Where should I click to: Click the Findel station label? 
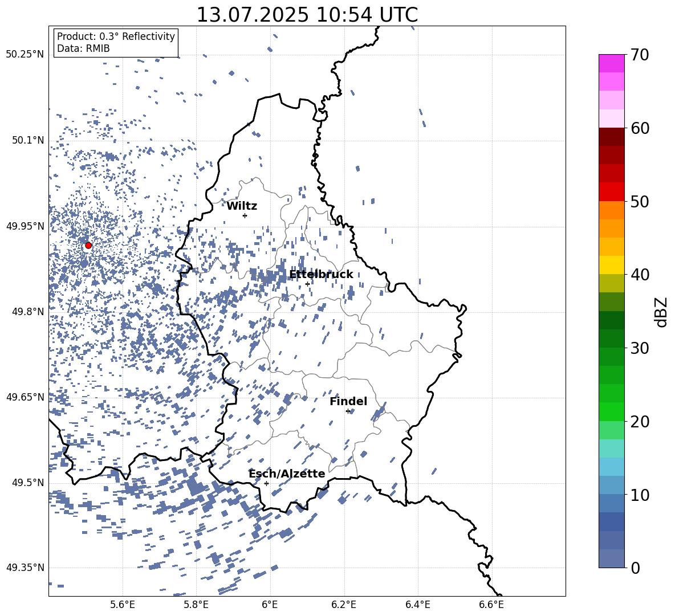point(348,401)
